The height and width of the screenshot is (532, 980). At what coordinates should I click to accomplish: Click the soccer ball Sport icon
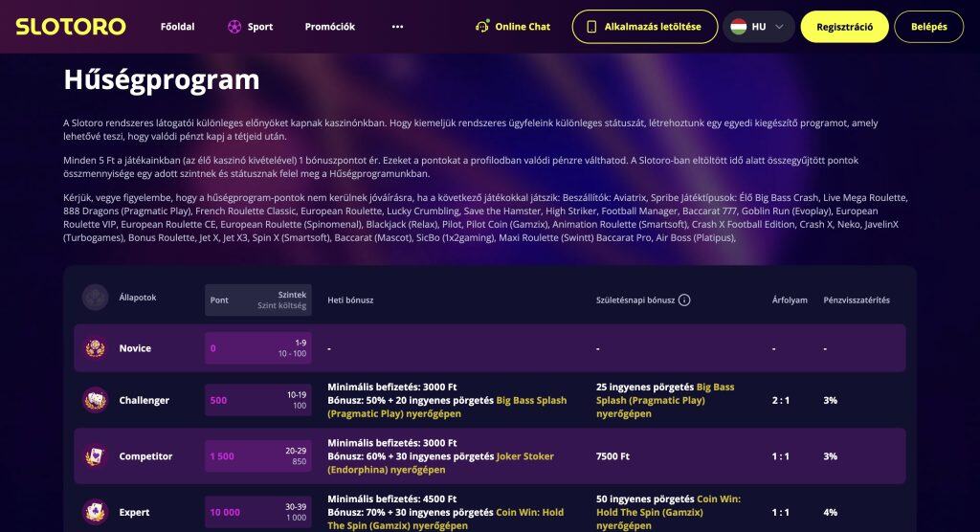click(234, 27)
